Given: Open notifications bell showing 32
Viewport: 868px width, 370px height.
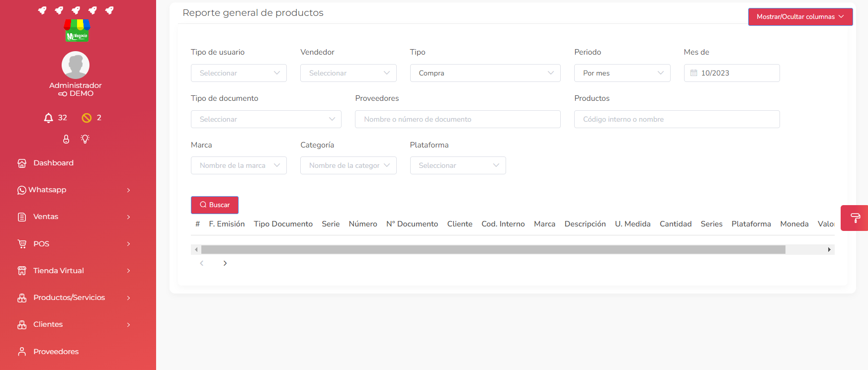Looking at the screenshot, I should [48, 118].
